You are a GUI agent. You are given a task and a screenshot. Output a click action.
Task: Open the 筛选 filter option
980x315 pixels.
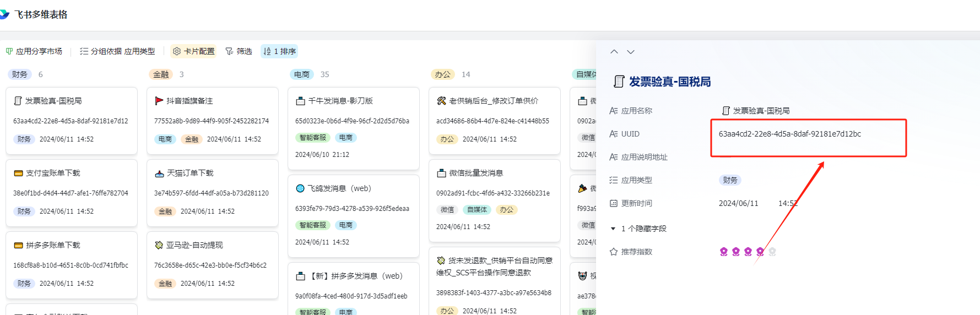(239, 51)
